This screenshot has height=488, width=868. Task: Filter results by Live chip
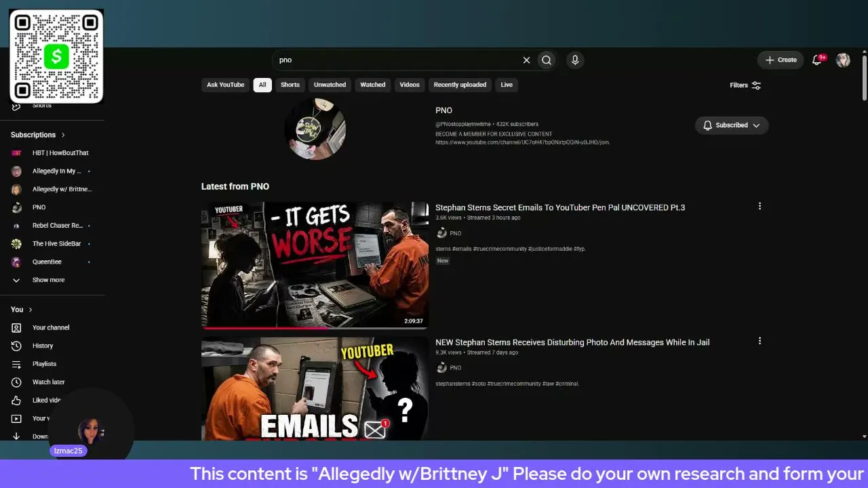(x=507, y=85)
